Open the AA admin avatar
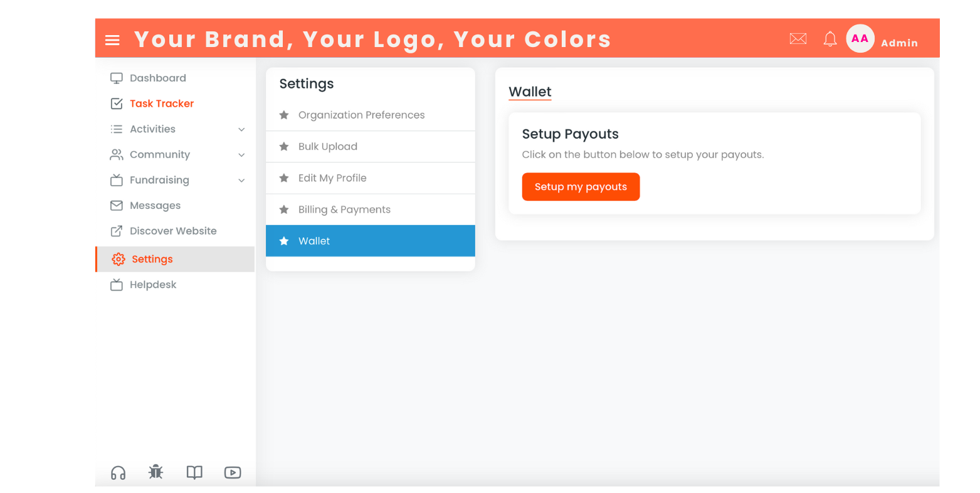980x493 pixels. 860,39
